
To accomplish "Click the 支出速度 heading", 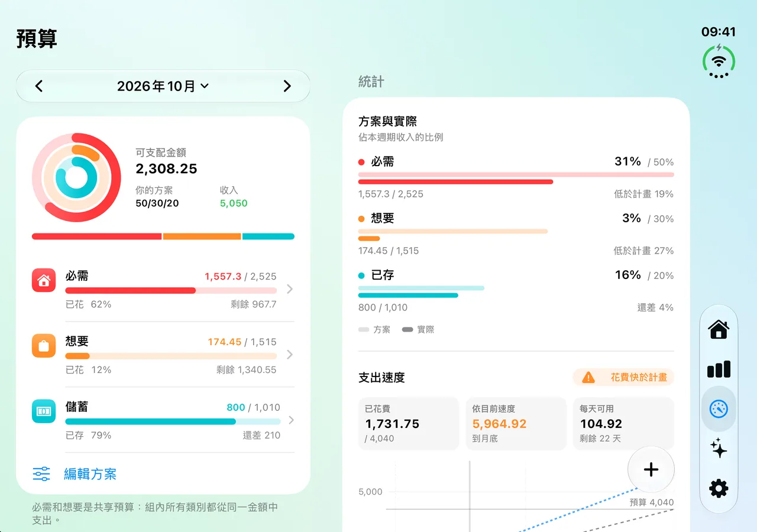I will [381, 378].
